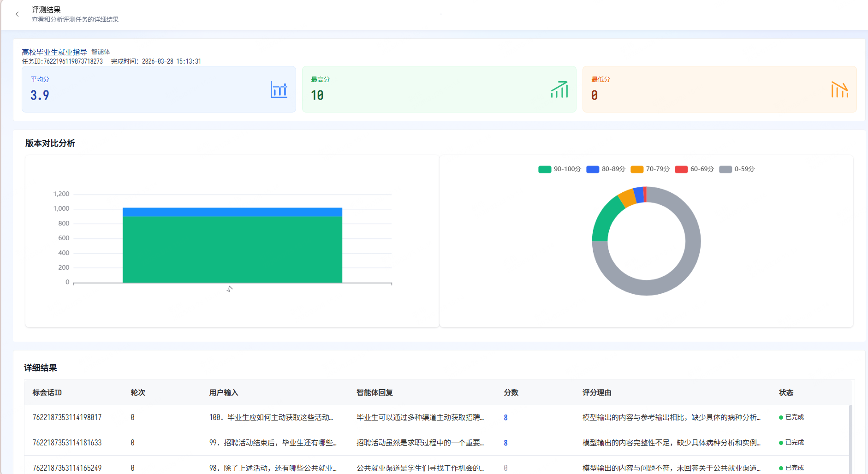The height and width of the screenshot is (474, 868).
Task: Click 已完成 status in row ending 165249
Action: click(x=791, y=468)
